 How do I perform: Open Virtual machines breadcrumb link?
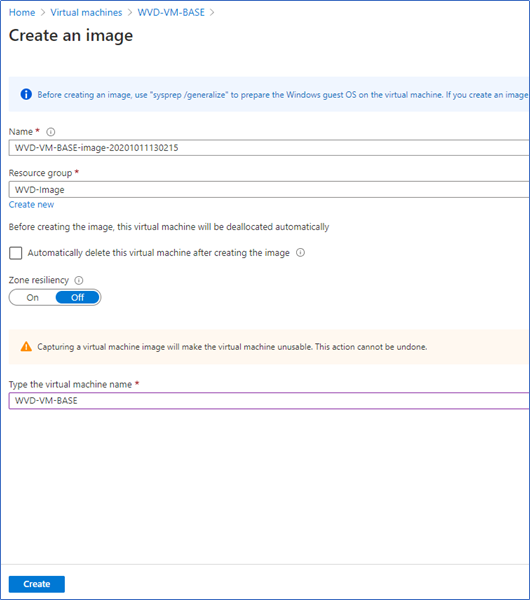pyautogui.click(x=86, y=13)
